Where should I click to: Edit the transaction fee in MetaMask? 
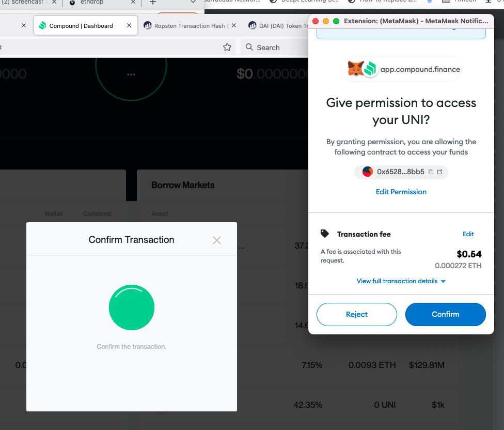(468, 234)
